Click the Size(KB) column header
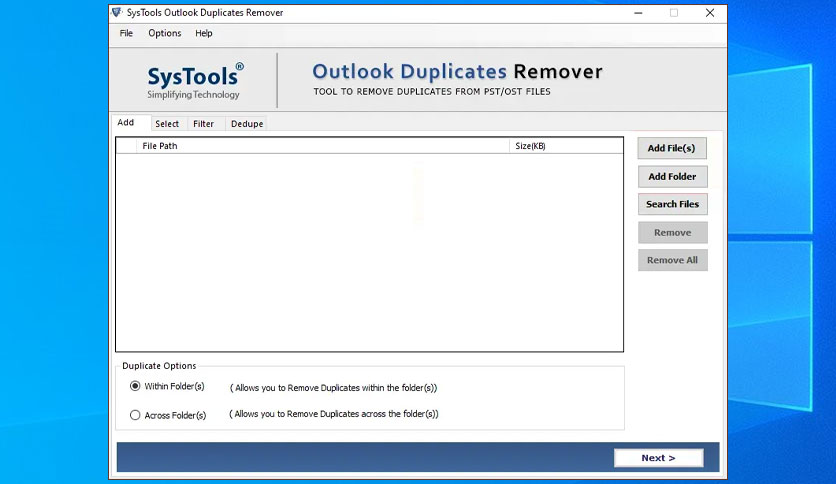 coord(566,146)
